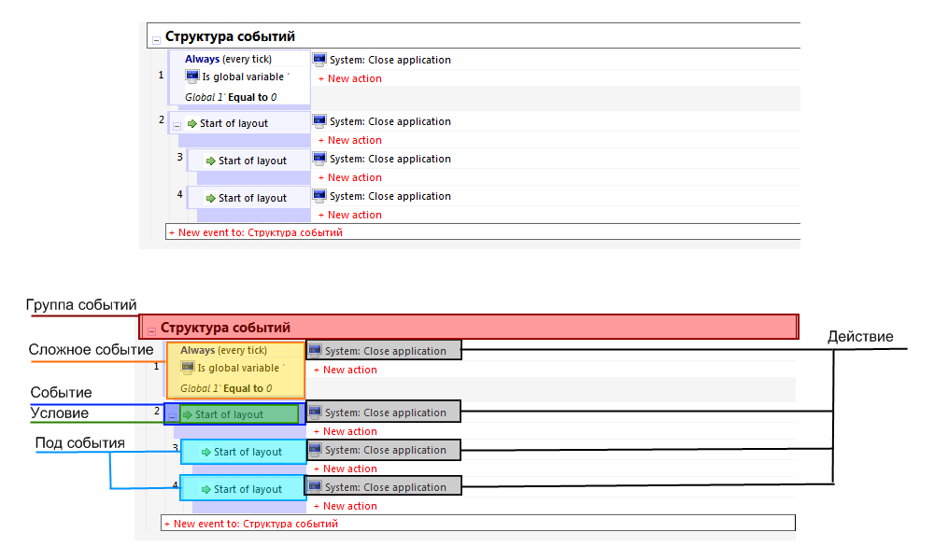Select 'Always (every tick)' in yellow lower block
The image size is (934, 560).
(x=223, y=350)
